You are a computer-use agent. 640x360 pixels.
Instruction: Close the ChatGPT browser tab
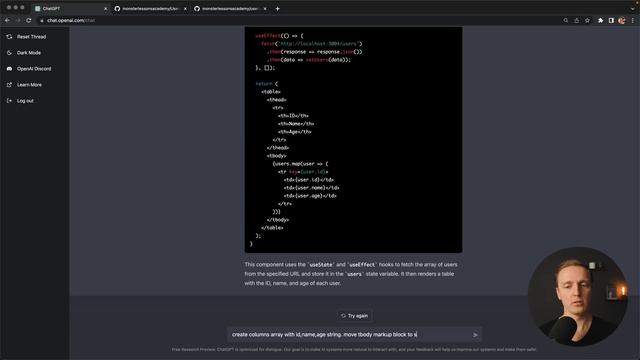pyautogui.click(x=105, y=9)
